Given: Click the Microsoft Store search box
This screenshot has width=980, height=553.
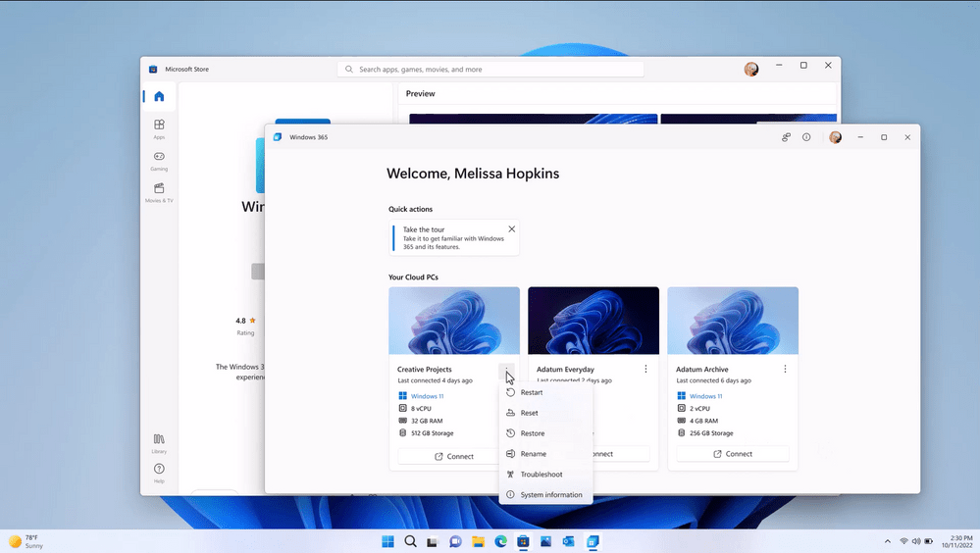Looking at the screenshot, I should point(490,70).
